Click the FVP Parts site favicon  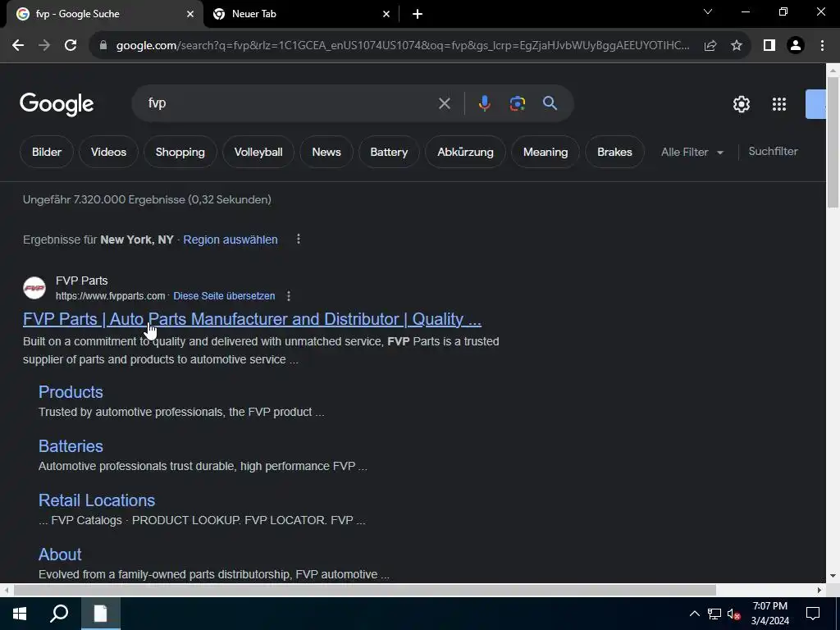[34, 288]
